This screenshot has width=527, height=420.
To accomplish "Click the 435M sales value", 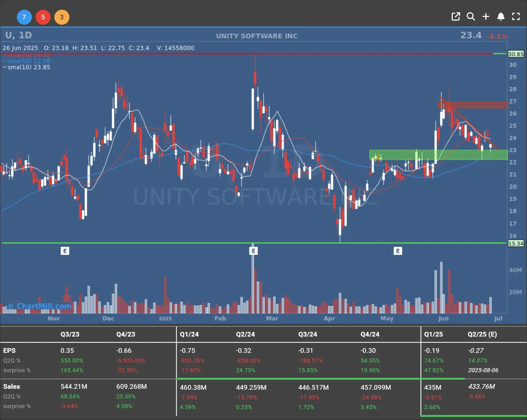I will [x=433, y=387].
